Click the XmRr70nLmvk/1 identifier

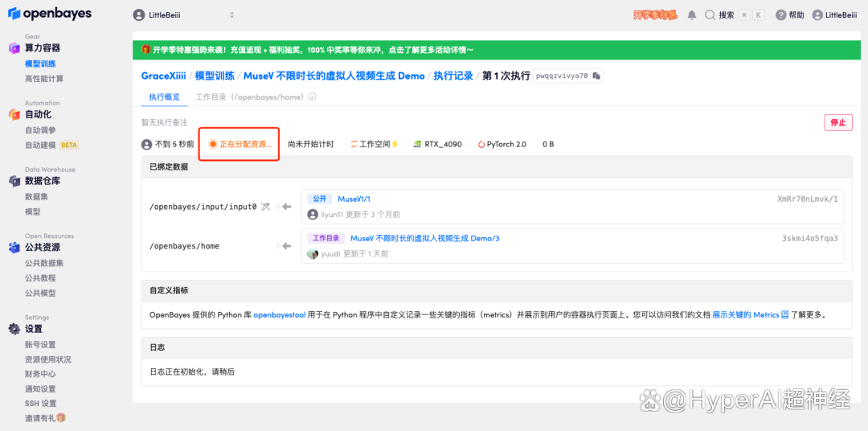click(x=808, y=199)
